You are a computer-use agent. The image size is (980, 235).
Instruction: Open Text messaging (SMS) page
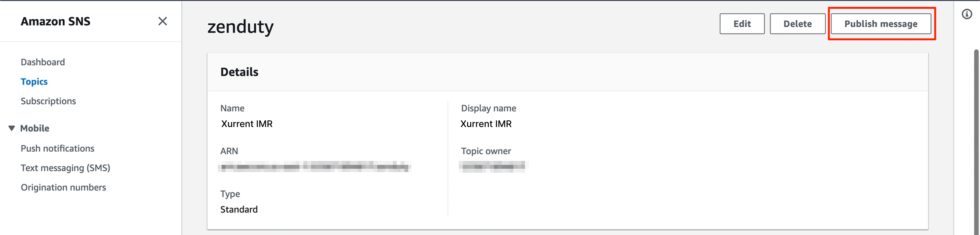65,168
